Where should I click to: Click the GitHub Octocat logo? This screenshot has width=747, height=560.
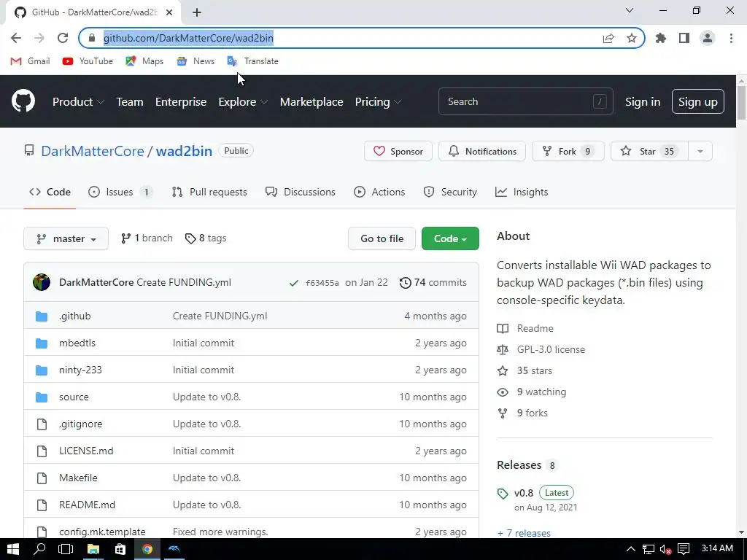coord(23,101)
